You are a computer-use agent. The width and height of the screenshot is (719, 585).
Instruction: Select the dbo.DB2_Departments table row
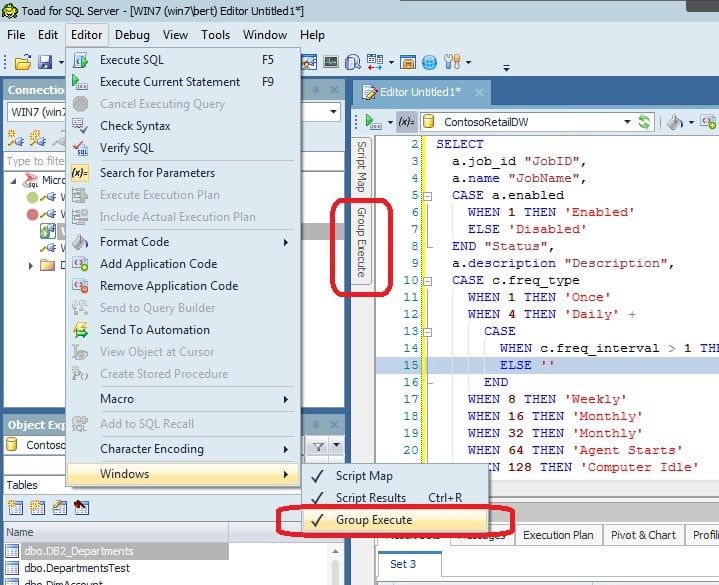116,551
